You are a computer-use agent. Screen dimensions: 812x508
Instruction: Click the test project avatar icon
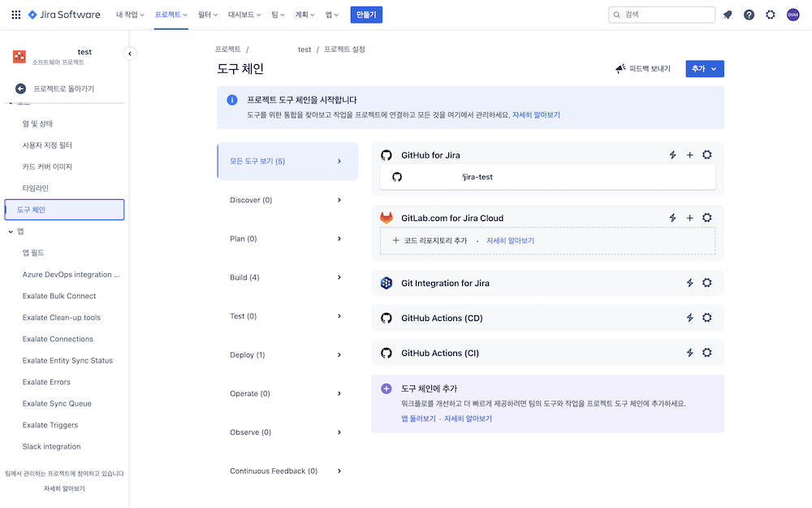pos(19,57)
